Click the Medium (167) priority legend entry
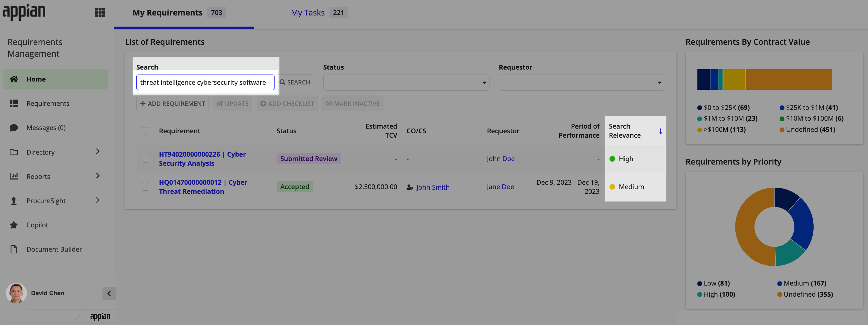 click(x=802, y=283)
